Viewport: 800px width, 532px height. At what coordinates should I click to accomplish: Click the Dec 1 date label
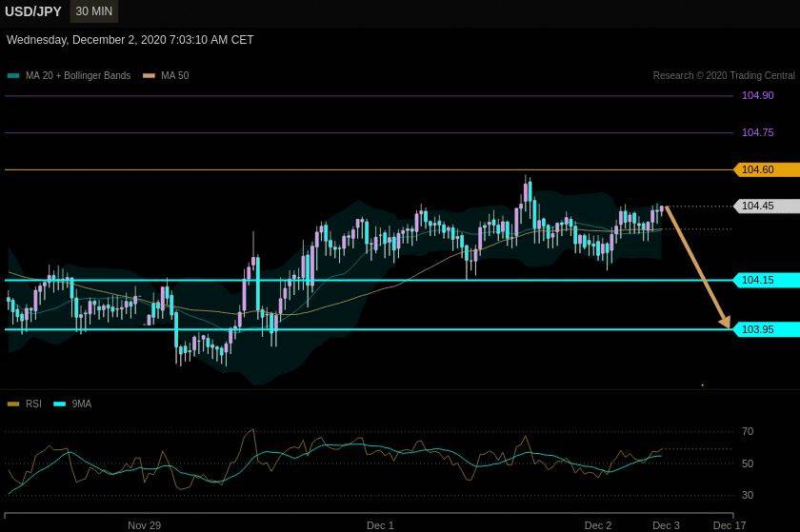(x=380, y=525)
